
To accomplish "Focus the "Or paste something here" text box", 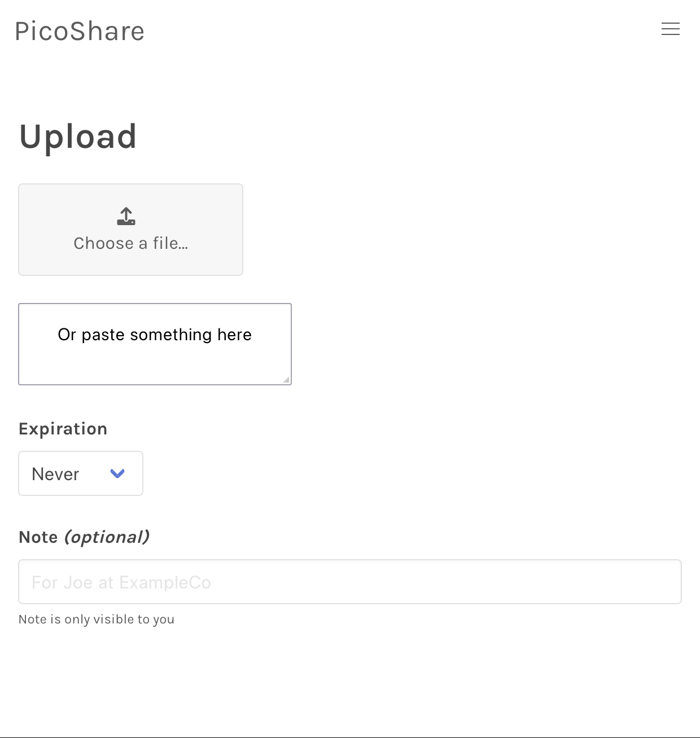I will (155, 335).
